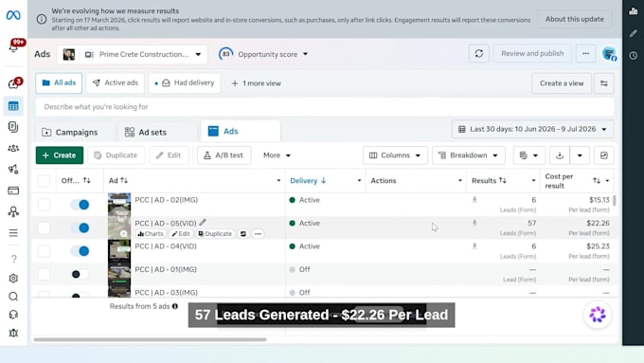Open all tools hamburger menu
Screen dimensions: 644x363
(13, 233)
